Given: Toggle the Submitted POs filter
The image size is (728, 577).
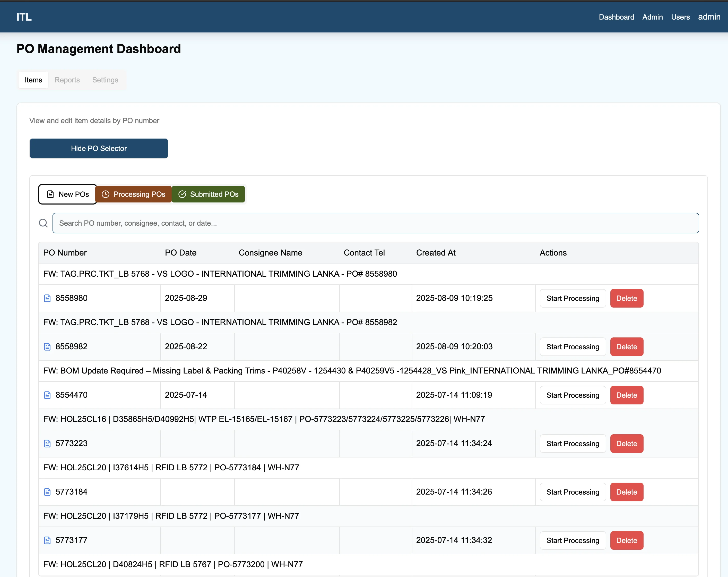Looking at the screenshot, I should tap(208, 194).
